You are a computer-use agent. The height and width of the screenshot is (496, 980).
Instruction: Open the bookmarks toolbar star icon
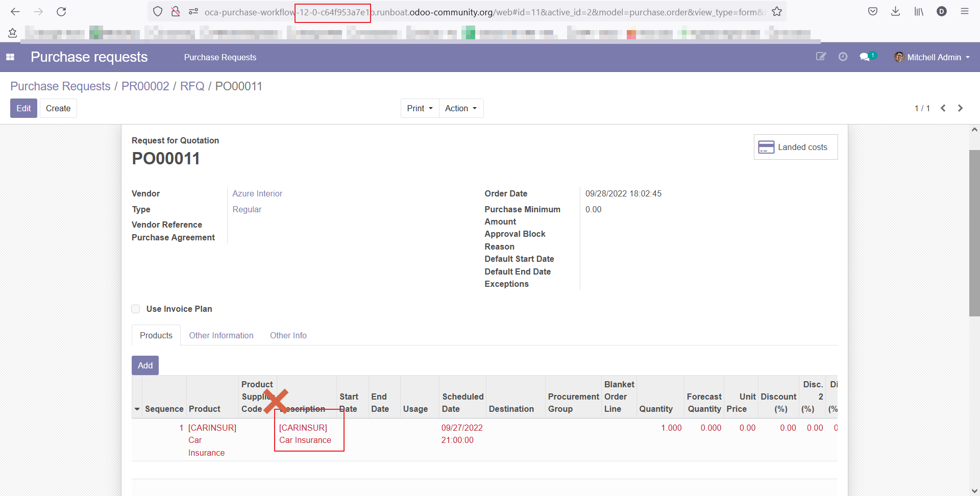tap(13, 33)
